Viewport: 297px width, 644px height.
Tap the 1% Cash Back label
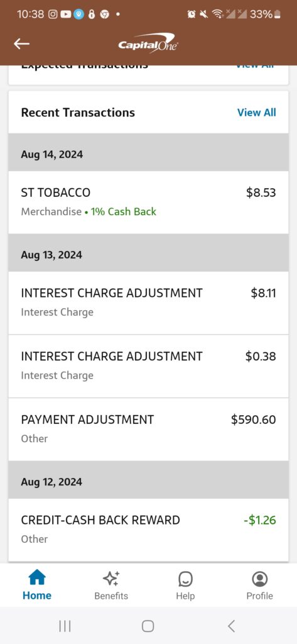(124, 212)
